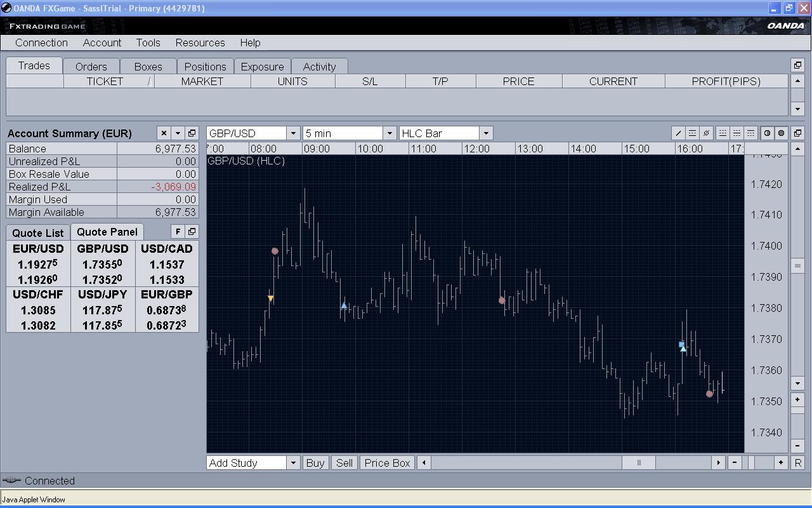The image size is (812, 508).
Task: Click the Buy button
Action: coord(315,463)
